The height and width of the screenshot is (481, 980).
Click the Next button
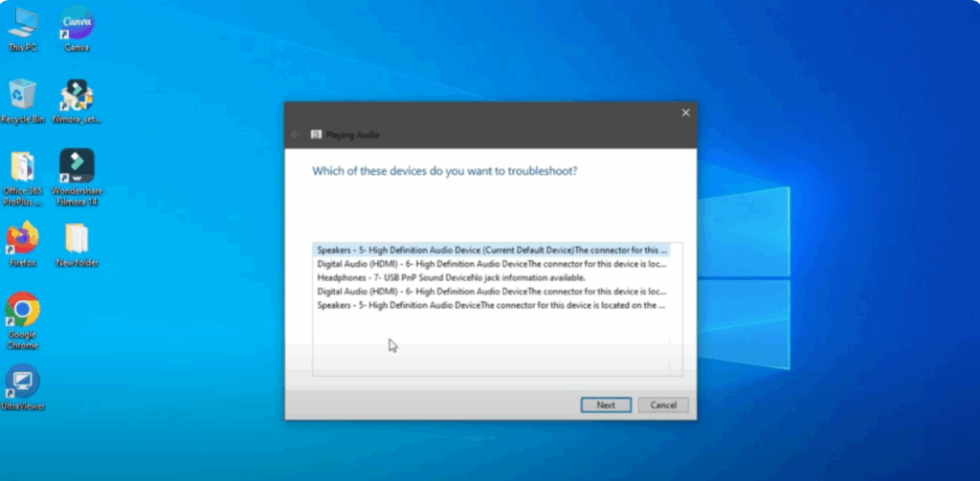pos(606,404)
